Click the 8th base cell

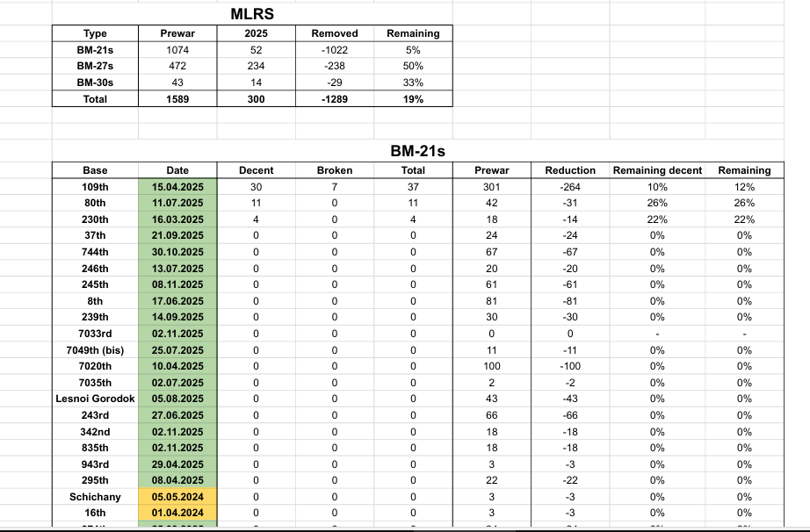tap(95, 301)
